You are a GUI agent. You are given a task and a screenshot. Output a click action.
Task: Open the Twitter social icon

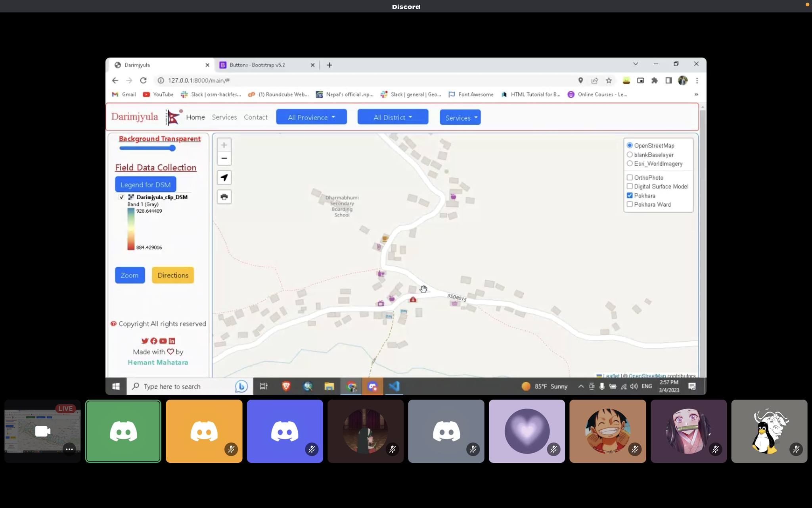[145, 341]
